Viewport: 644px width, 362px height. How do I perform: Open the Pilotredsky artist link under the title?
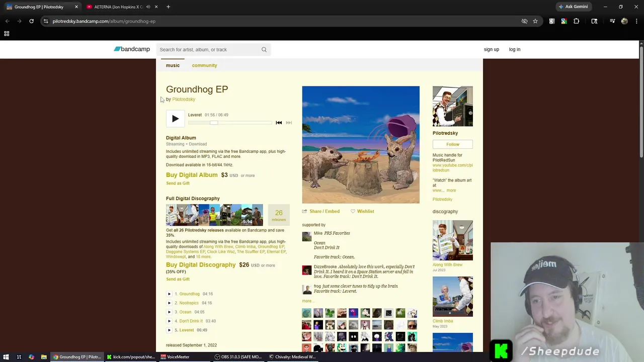click(x=184, y=100)
